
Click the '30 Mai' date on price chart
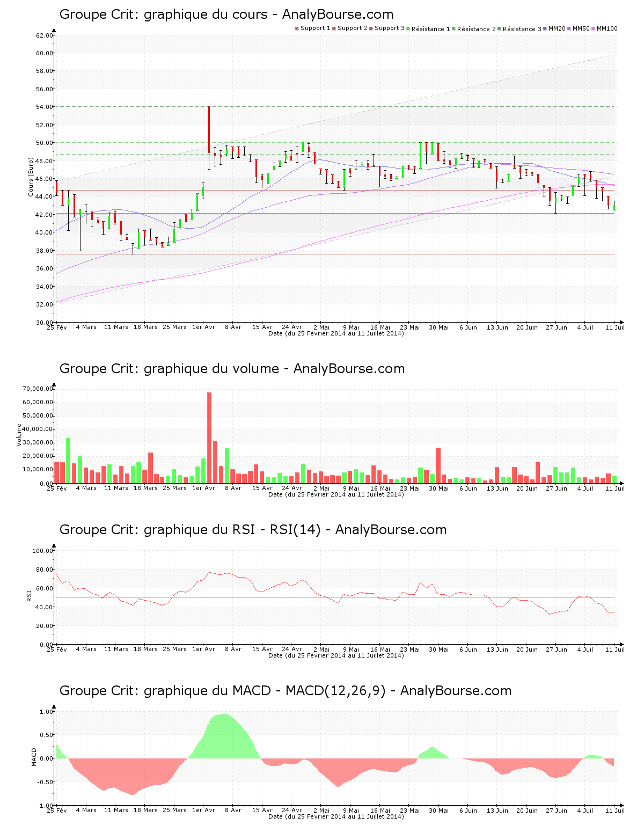438,327
